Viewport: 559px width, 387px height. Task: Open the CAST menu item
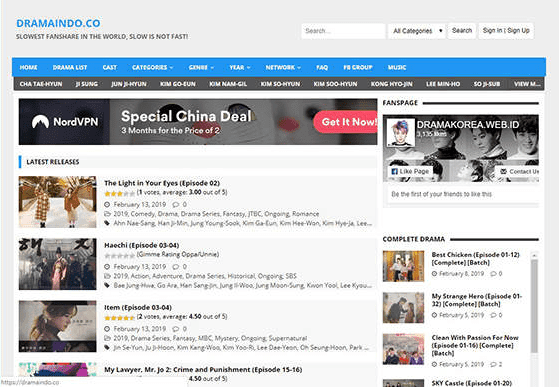click(x=110, y=67)
